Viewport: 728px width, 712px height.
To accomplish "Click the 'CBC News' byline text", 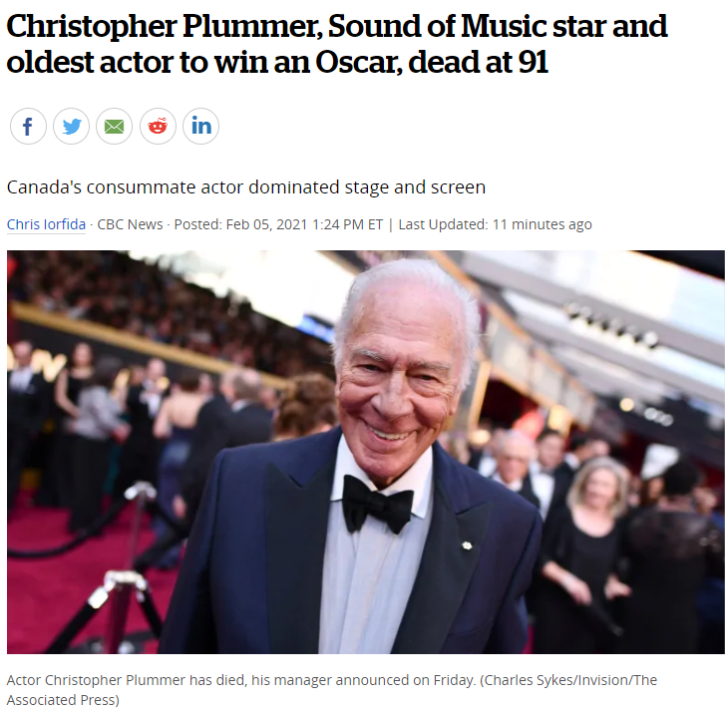I will tap(130, 224).
